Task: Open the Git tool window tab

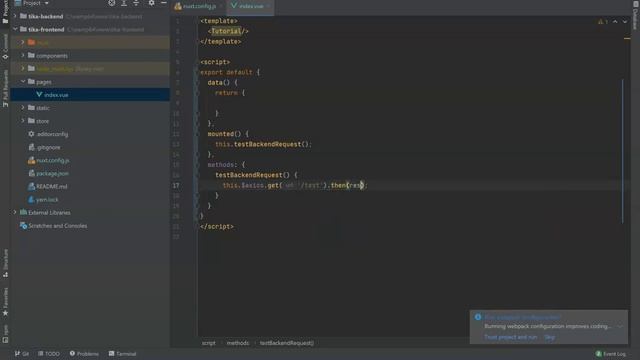Action: pyautogui.click(x=22, y=354)
